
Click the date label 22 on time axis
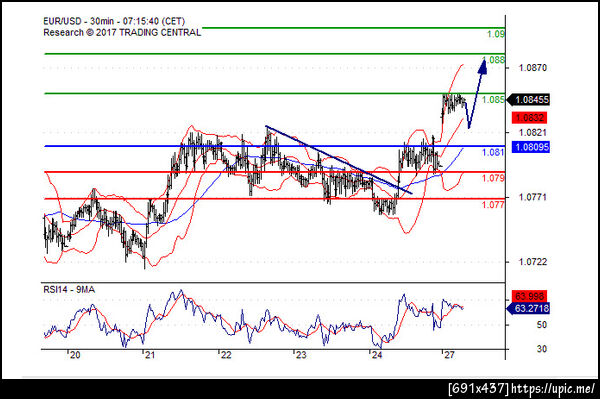tap(226, 355)
